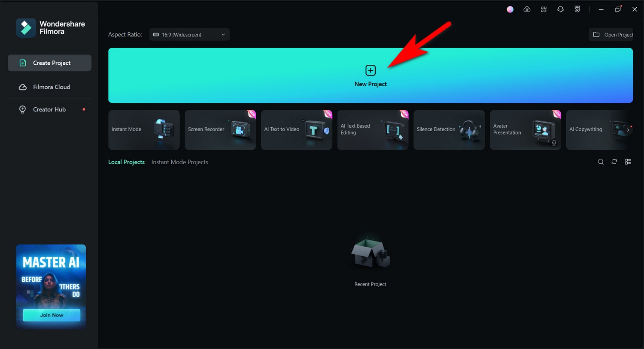The height and width of the screenshot is (349, 644).
Task: Search projects with magnifier icon
Action: 601,162
